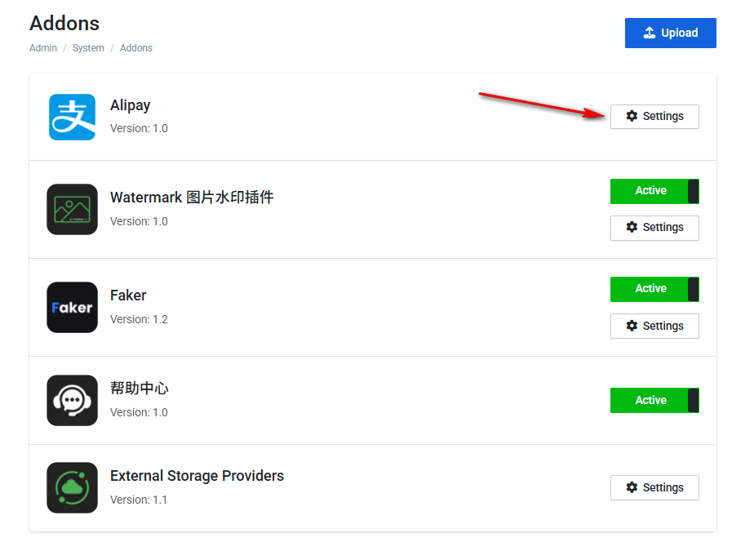Click the External Storage Providers title
The image size is (754, 560).
click(197, 476)
